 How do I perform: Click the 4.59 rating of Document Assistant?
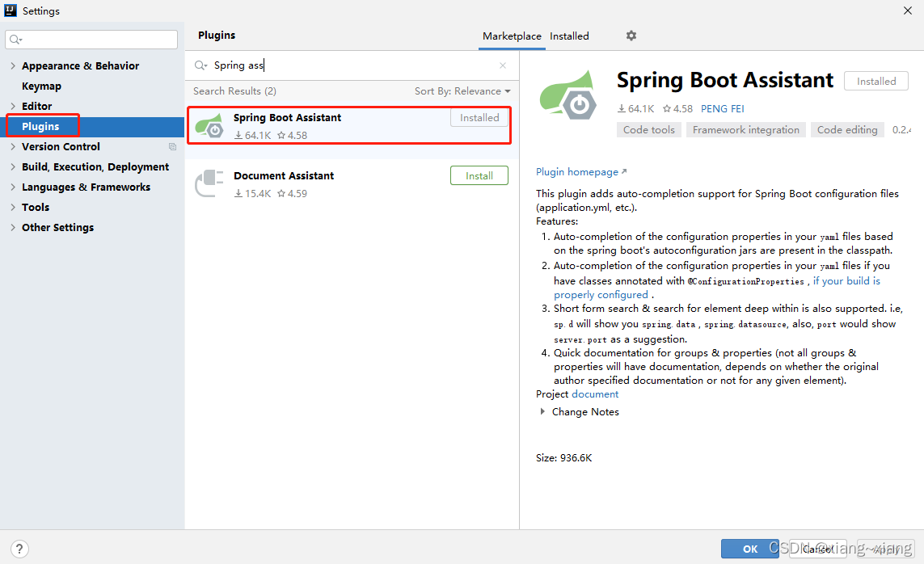293,194
